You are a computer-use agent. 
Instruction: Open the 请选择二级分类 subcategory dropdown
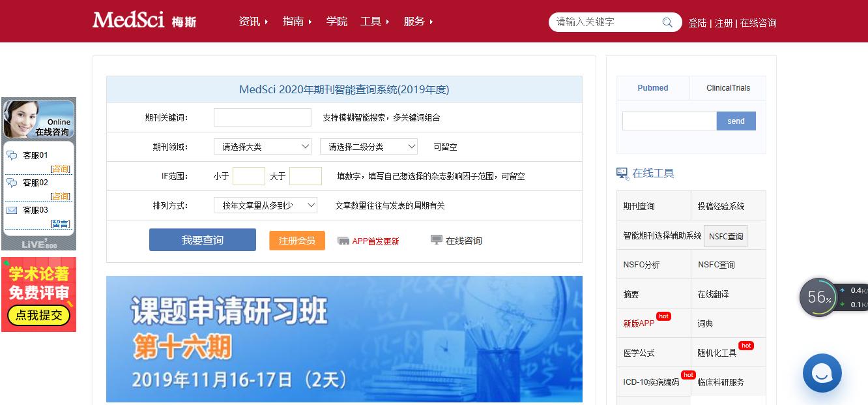368,146
